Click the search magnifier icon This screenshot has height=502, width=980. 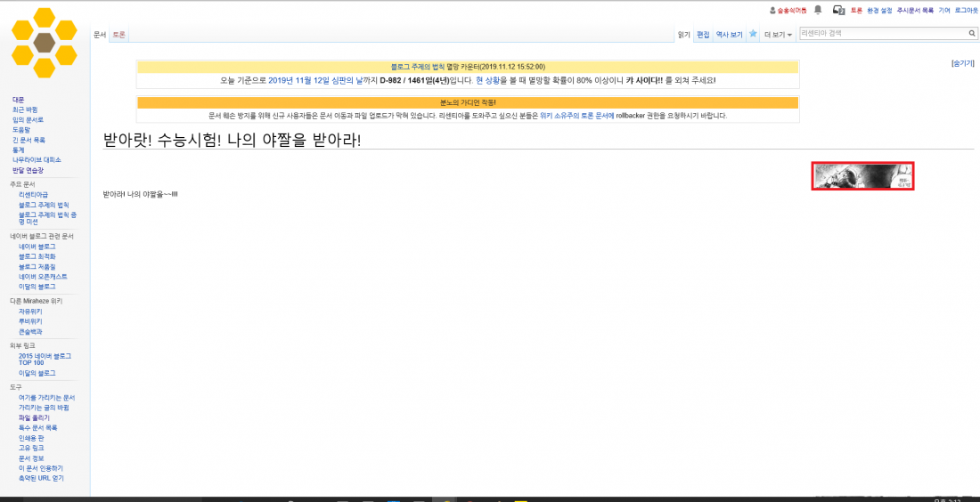972,34
